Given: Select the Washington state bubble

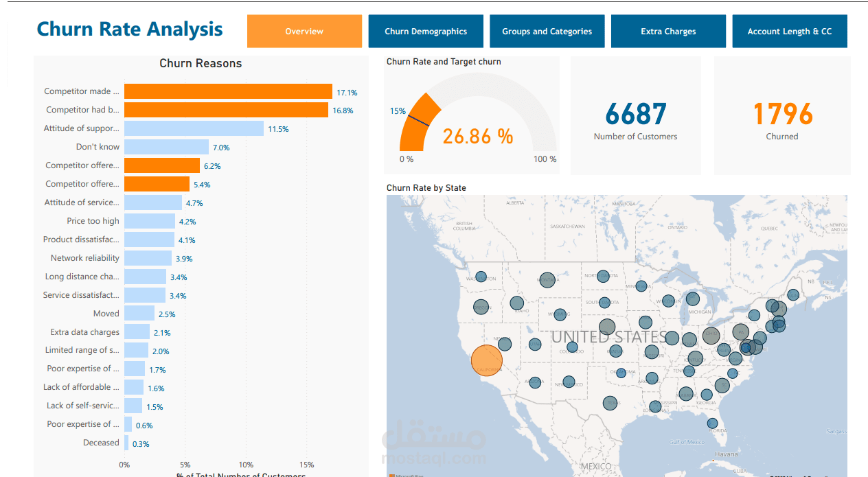Looking at the screenshot, I should pyautogui.click(x=481, y=277).
